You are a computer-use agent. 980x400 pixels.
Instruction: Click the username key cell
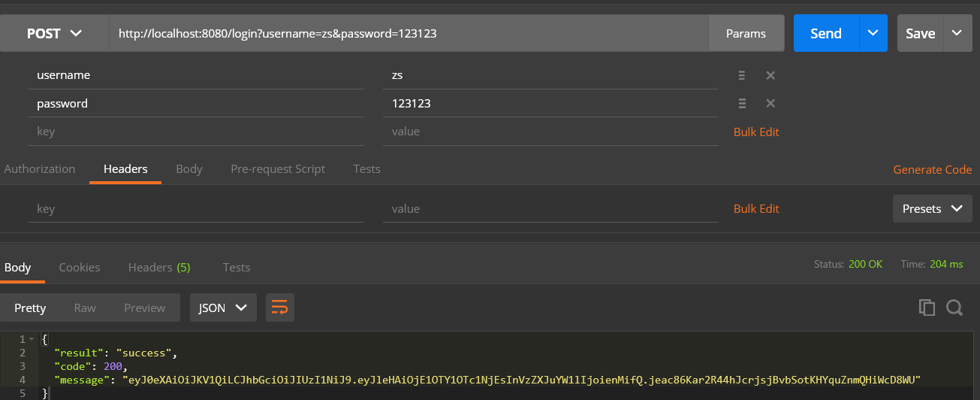[x=196, y=75]
